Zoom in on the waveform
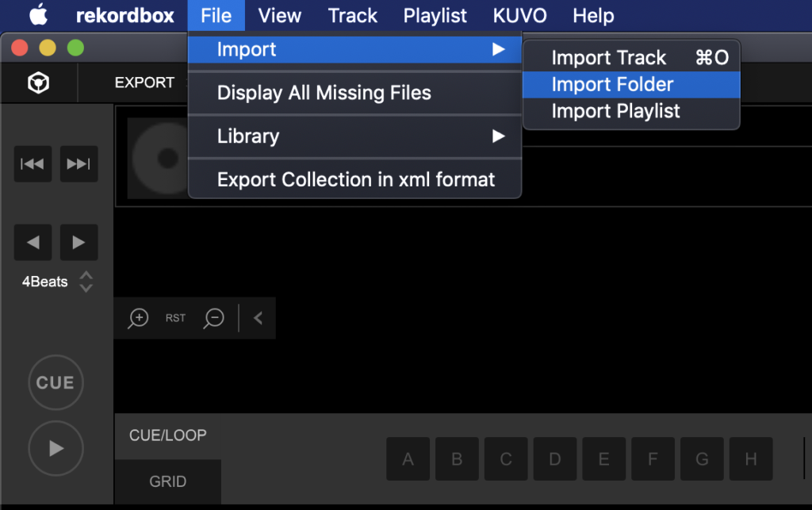Viewport: 812px width, 510px height. point(139,318)
